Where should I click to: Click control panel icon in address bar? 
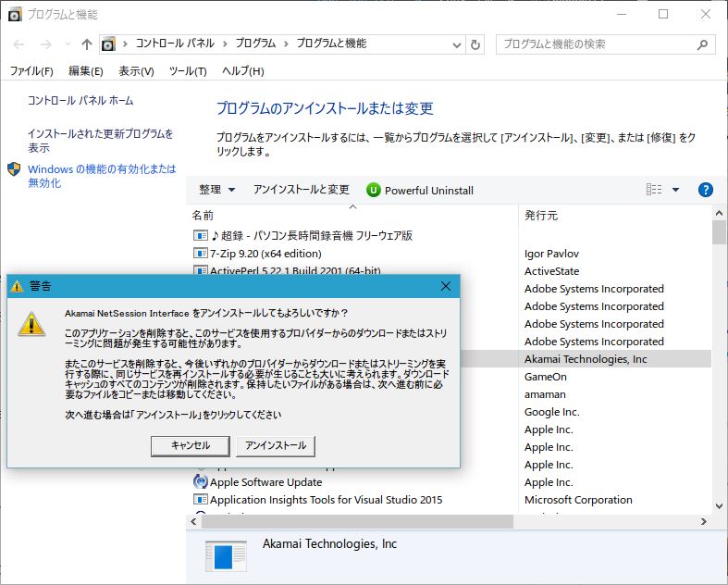(108, 44)
